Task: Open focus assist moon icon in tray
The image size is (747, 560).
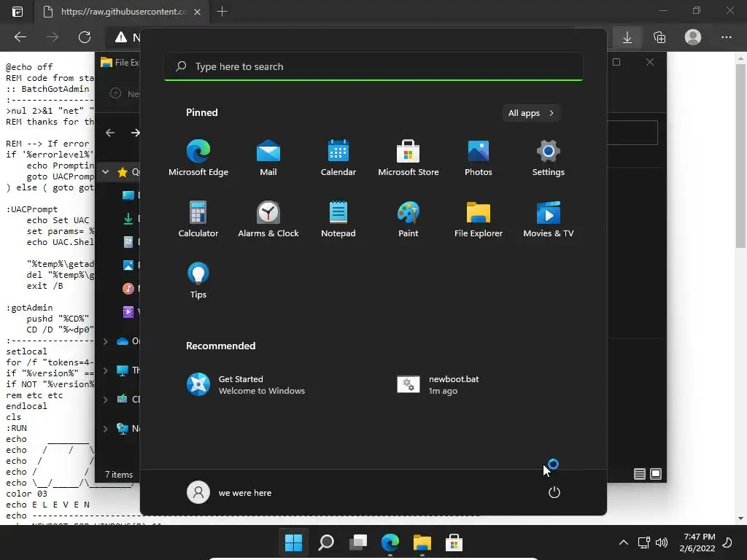Action: click(727, 542)
